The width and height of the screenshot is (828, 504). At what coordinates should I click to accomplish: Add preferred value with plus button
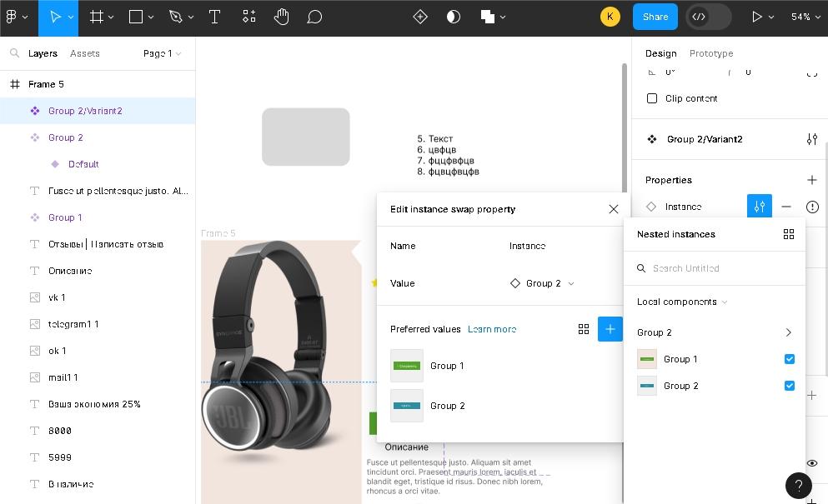click(x=610, y=329)
